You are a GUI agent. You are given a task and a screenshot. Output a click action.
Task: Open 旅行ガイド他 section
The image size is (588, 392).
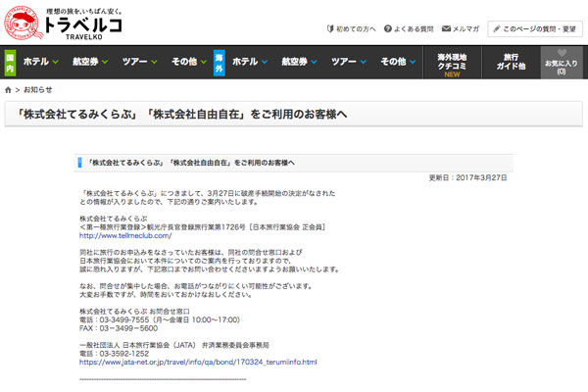pyautogui.click(x=511, y=63)
